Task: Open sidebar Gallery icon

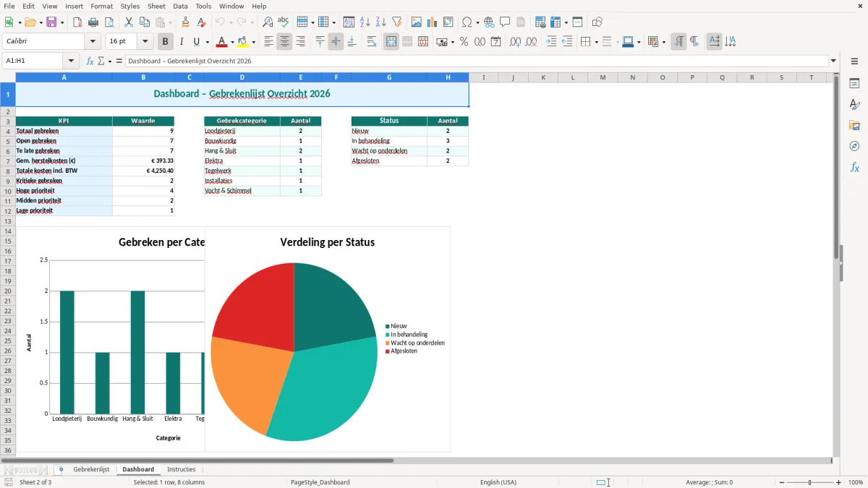Action: 855,126
